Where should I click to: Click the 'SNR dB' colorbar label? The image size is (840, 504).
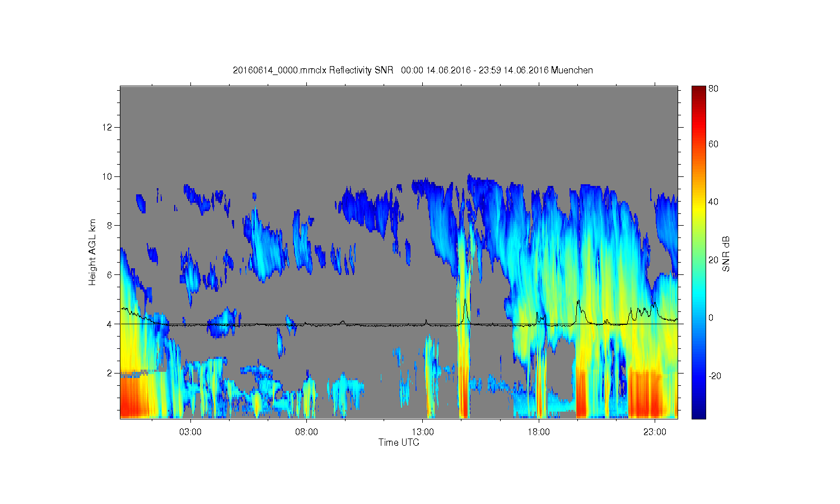pos(726,254)
